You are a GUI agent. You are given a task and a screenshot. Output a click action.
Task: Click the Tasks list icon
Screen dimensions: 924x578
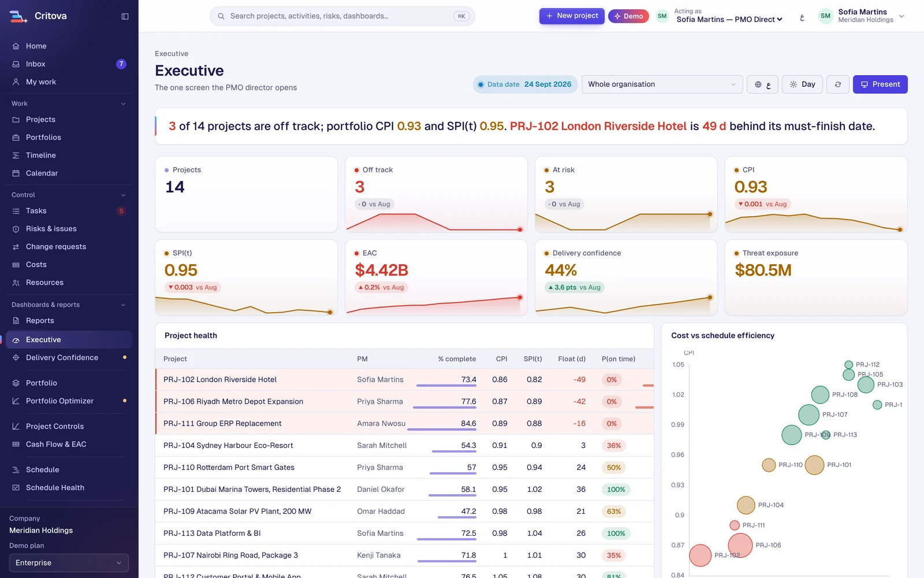(x=16, y=211)
